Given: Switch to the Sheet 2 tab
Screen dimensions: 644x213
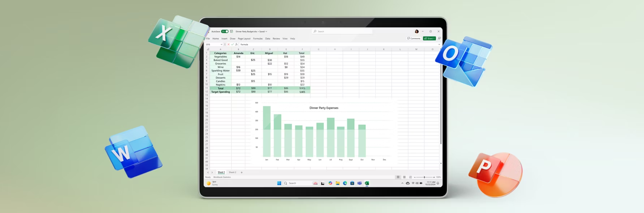Looking at the screenshot, I should click(x=232, y=172).
